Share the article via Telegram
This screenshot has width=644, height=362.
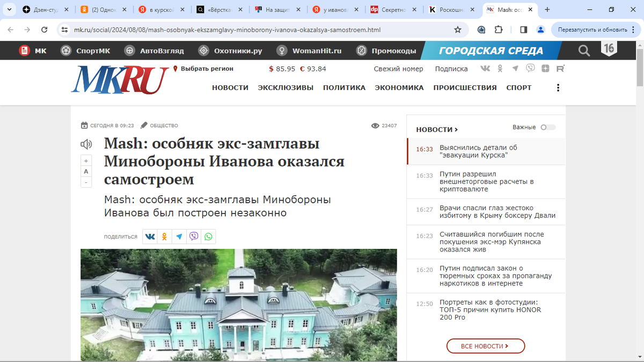(x=179, y=237)
